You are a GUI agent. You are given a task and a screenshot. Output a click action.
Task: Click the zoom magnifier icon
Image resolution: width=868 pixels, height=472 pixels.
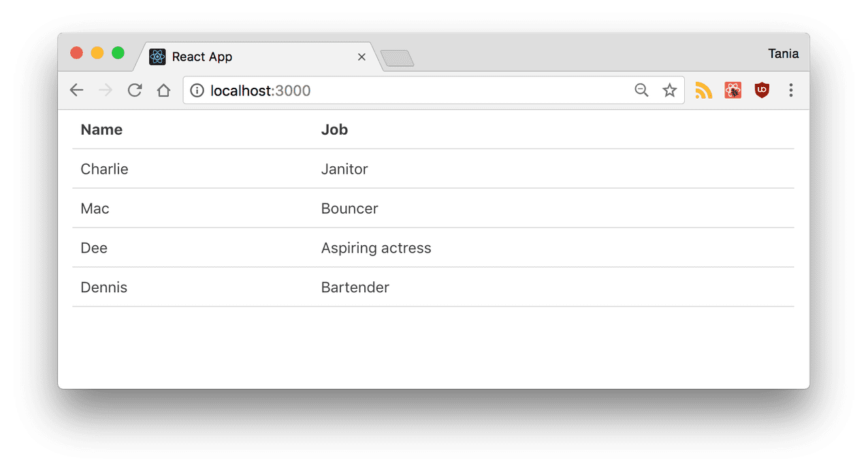pyautogui.click(x=641, y=91)
